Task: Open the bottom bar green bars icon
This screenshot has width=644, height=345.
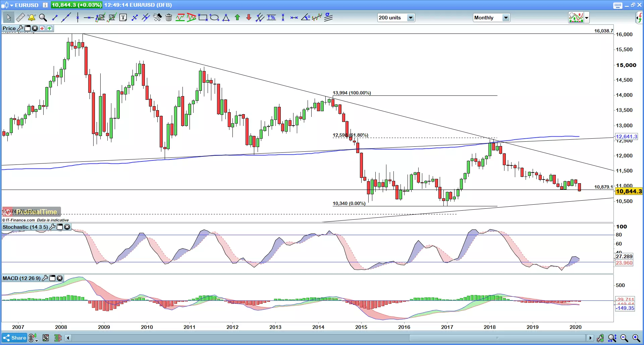Action: pos(58,338)
